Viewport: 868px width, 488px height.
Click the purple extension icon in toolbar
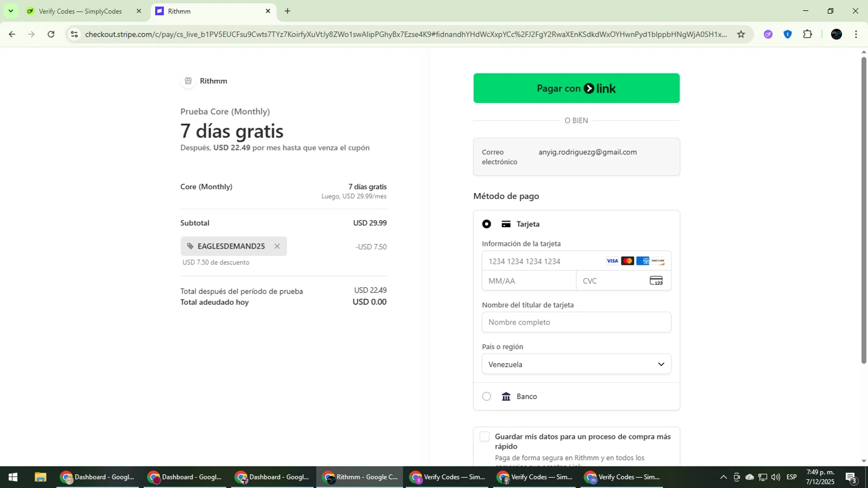768,34
